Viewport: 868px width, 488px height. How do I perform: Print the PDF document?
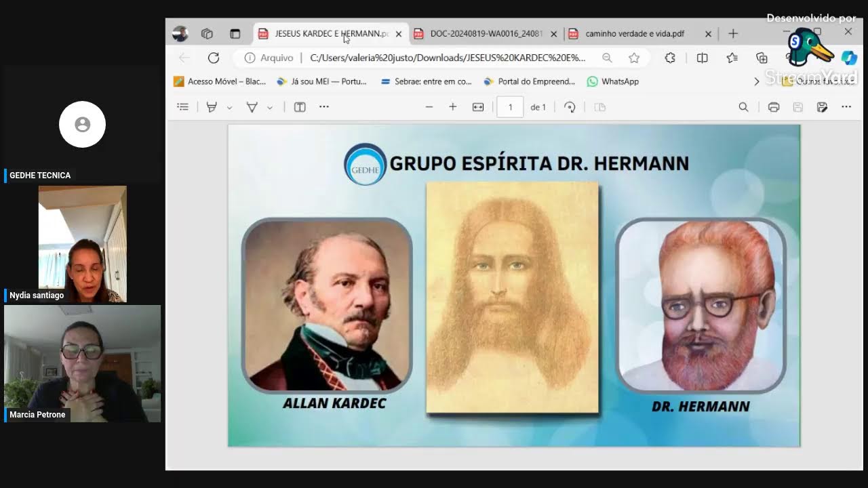click(x=774, y=107)
